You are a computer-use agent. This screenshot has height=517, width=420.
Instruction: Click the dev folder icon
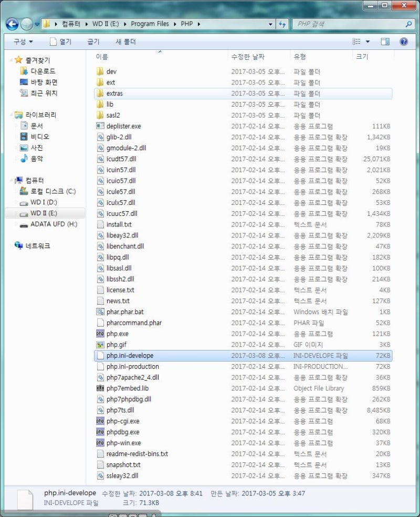click(100, 71)
